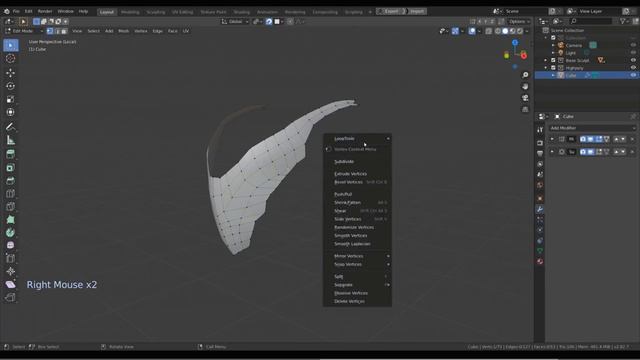Open the Object properties tab
The image size is (640, 360).
click(x=540, y=199)
